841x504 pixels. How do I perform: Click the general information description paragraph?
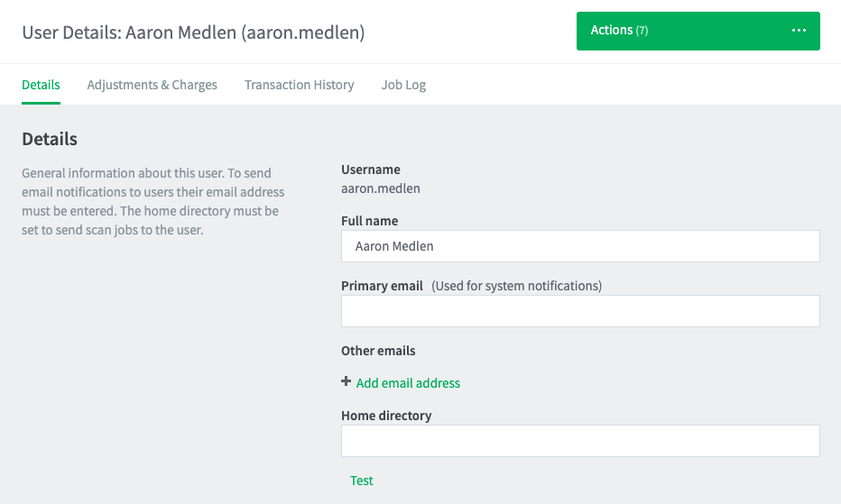[x=153, y=202]
